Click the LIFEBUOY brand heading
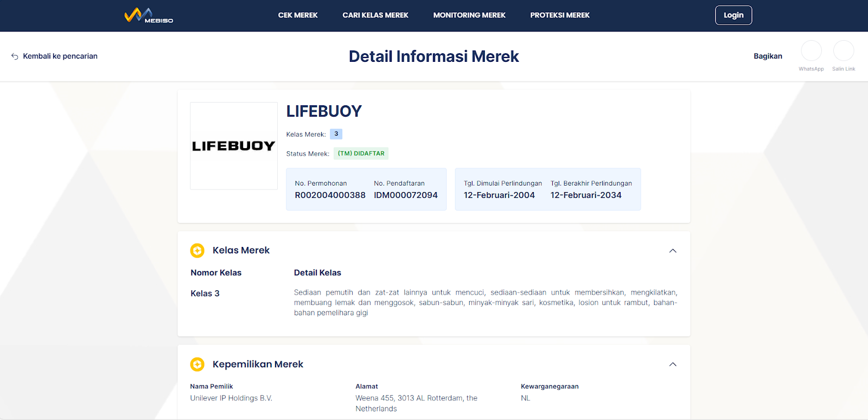Screen dimensions: 868x420 click(x=324, y=111)
